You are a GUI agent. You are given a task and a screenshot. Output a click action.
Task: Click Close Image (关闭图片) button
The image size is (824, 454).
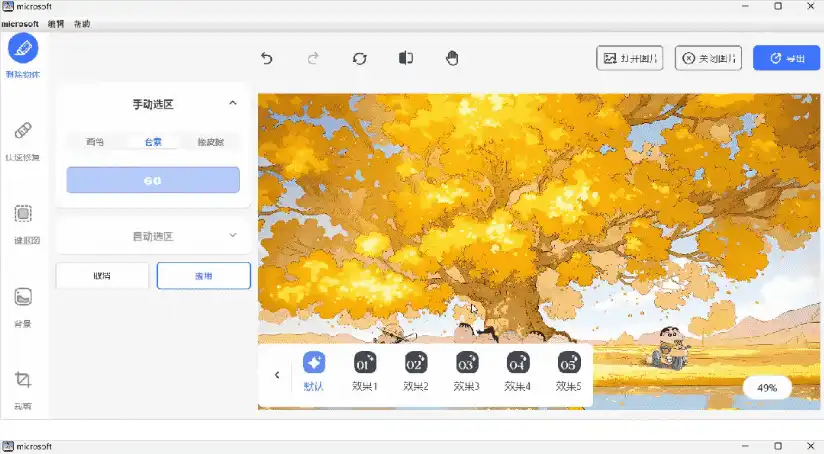(x=708, y=58)
